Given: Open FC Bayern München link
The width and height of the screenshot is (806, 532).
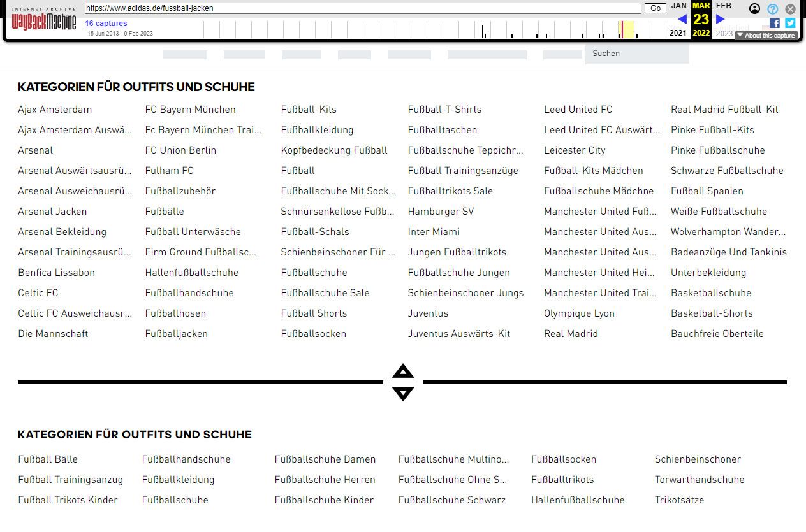Looking at the screenshot, I should pyautogui.click(x=190, y=110).
